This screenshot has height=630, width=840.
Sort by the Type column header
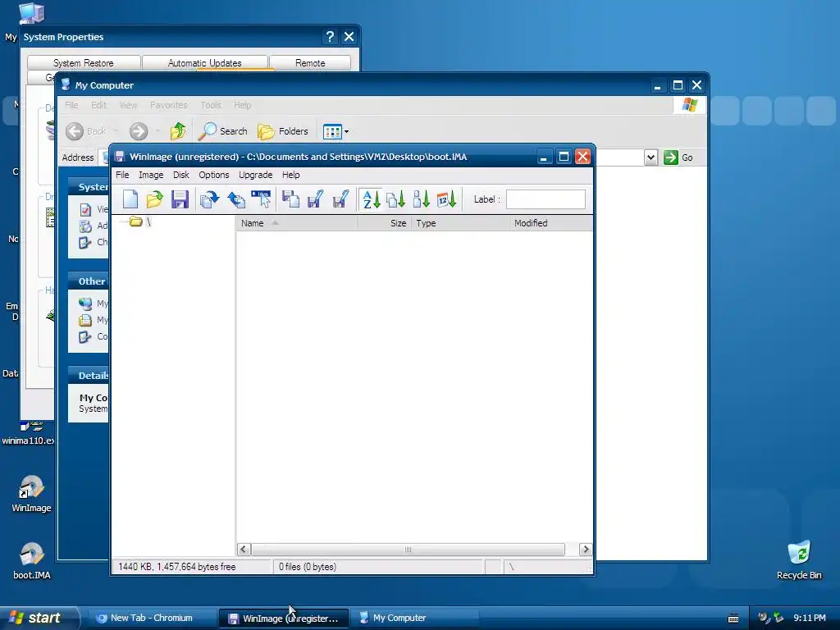tap(460, 223)
